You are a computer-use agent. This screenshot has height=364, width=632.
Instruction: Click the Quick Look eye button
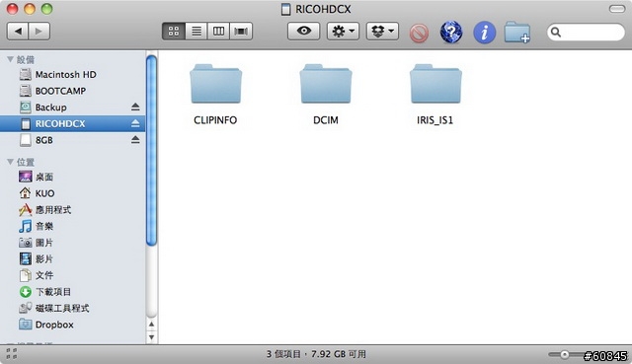coord(303,31)
